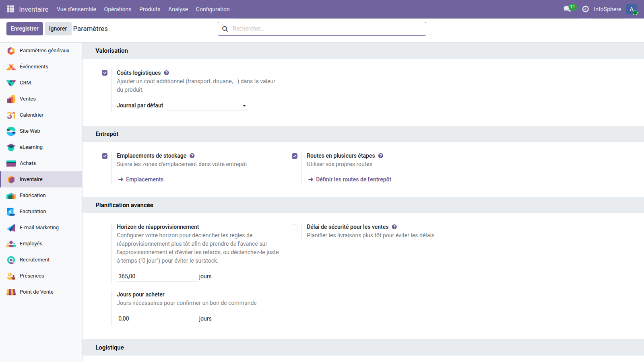
Task: Click the Enregistrer button
Action: [25, 29]
